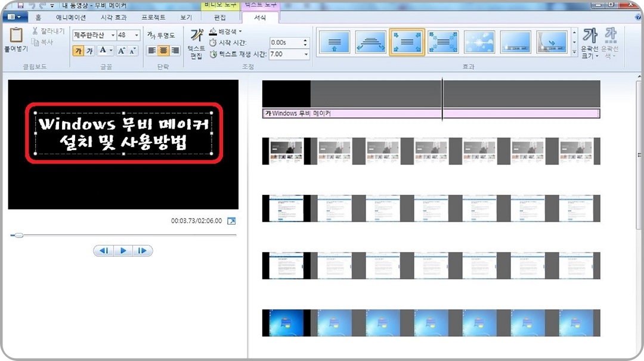Select first thumbnail of the website clip row
The image size is (644, 361).
(286, 151)
